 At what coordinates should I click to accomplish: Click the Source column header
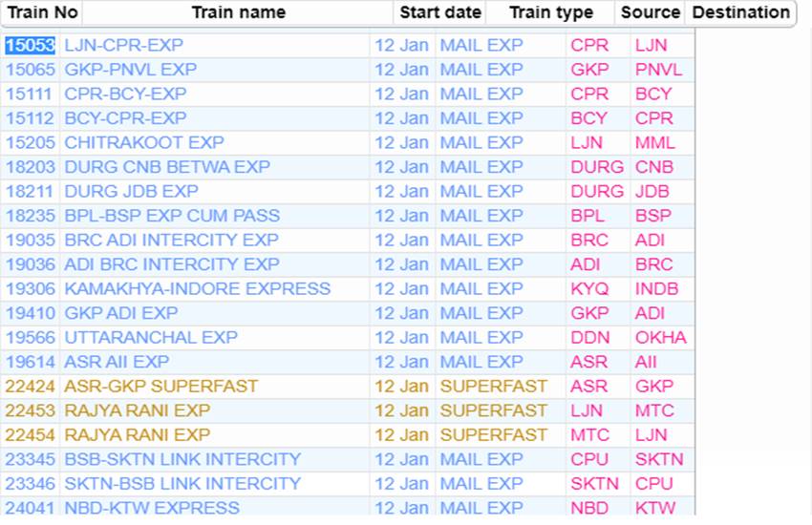[650, 12]
